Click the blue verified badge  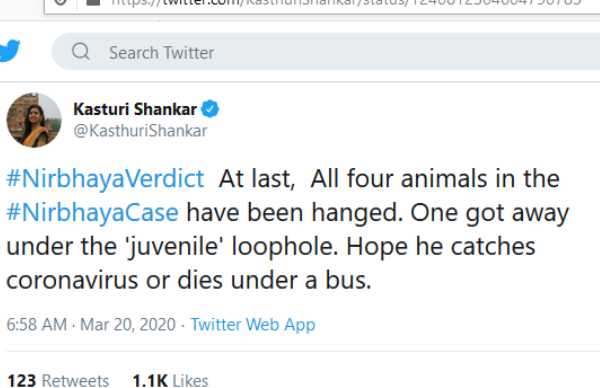(210, 109)
